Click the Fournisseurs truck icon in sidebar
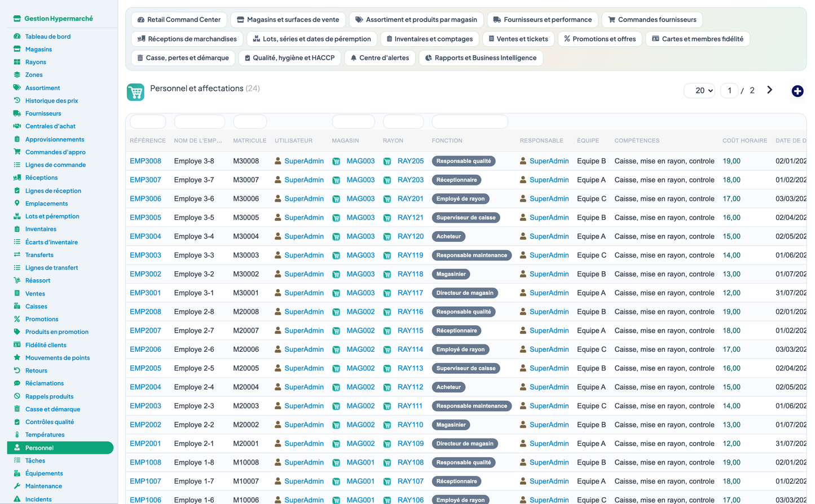The image size is (815, 504). [17, 113]
